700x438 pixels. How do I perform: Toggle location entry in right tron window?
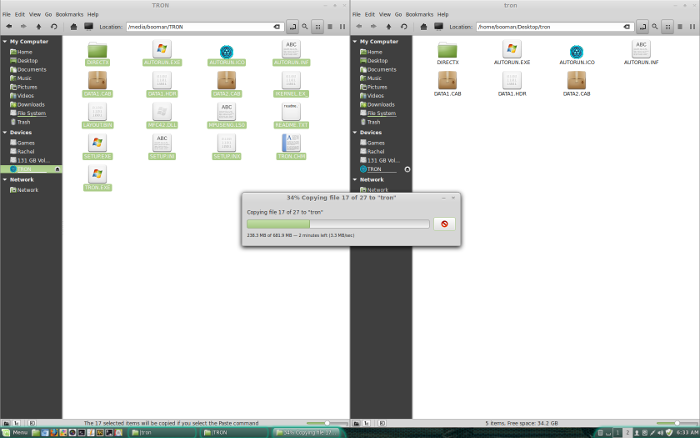[x=642, y=27]
